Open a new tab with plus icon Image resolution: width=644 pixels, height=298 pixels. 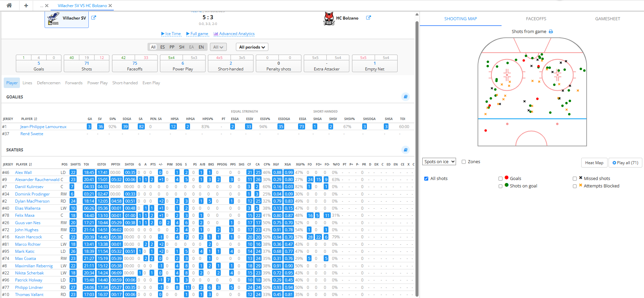point(26,5)
